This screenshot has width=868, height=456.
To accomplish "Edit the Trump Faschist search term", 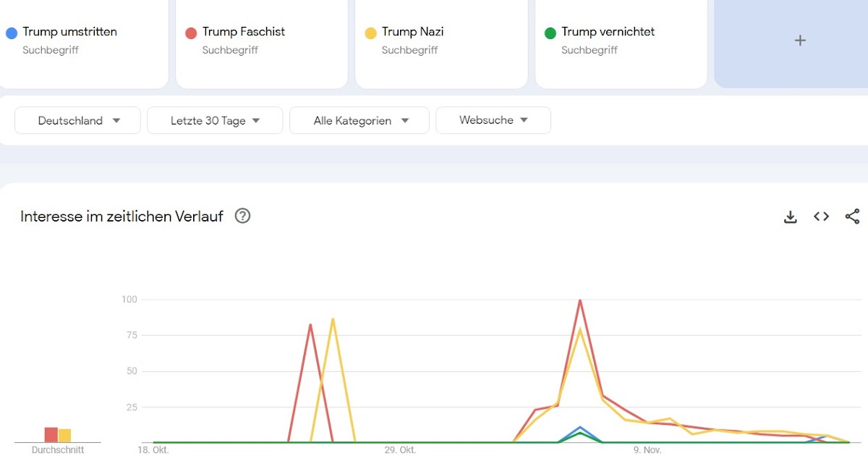I will pos(243,32).
